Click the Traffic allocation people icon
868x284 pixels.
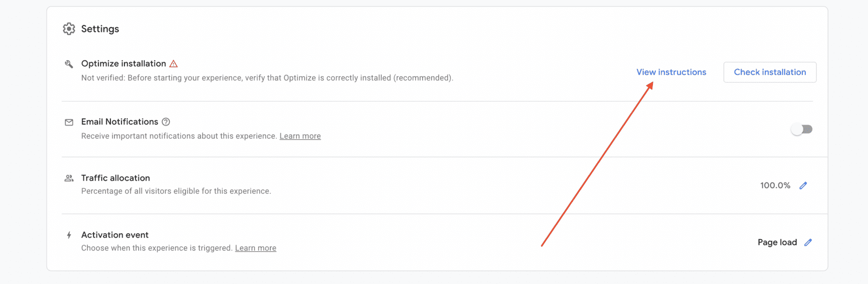pyautogui.click(x=69, y=178)
